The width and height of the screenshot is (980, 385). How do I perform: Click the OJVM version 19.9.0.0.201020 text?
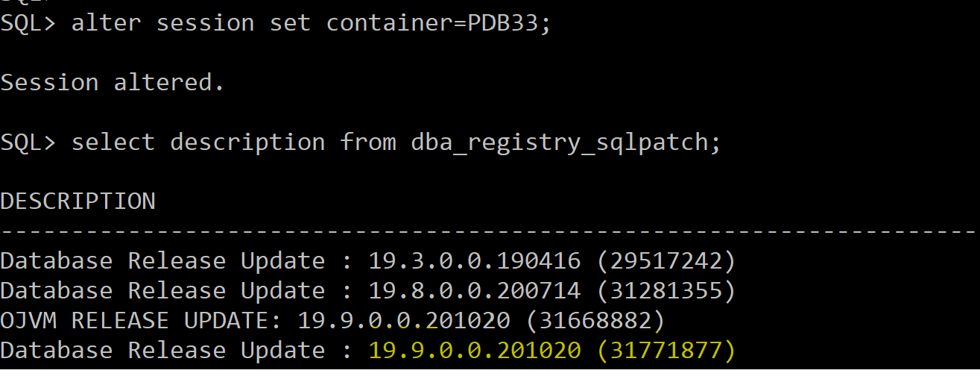[403, 321]
